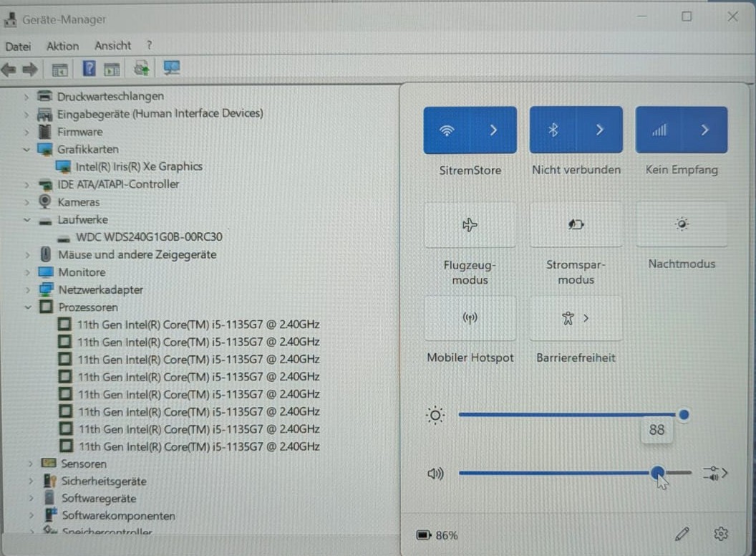Collapse the Prozessoren tree node
Viewport: 756px width, 556px height.
coord(28,307)
